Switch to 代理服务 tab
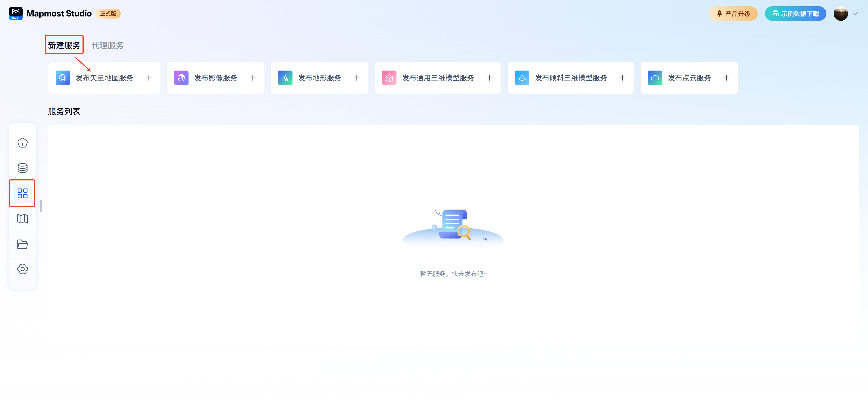This screenshot has width=868, height=412. pyautogui.click(x=108, y=45)
